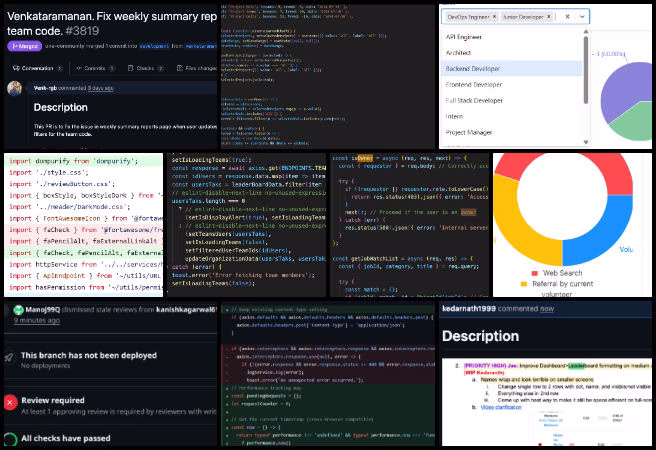The width and height of the screenshot is (656, 450).
Task: Open the Conversation tab
Action: 37,68
